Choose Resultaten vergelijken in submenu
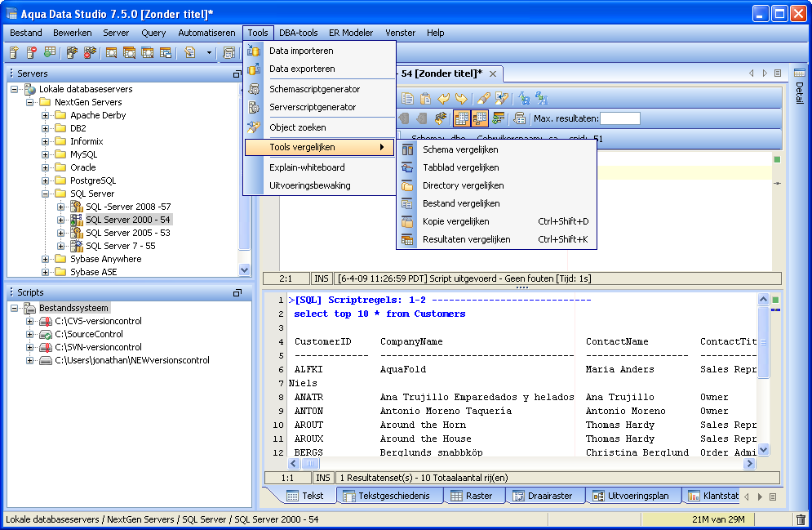This screenshot has width=812, height=530. (x=496, y=239)
